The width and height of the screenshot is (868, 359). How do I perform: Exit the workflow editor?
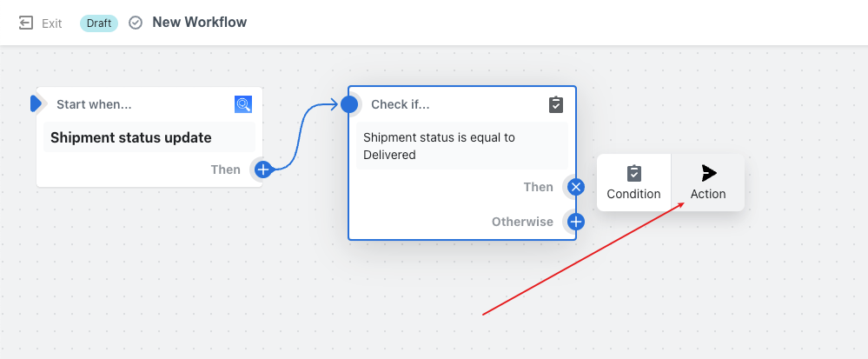coord(41,23)
